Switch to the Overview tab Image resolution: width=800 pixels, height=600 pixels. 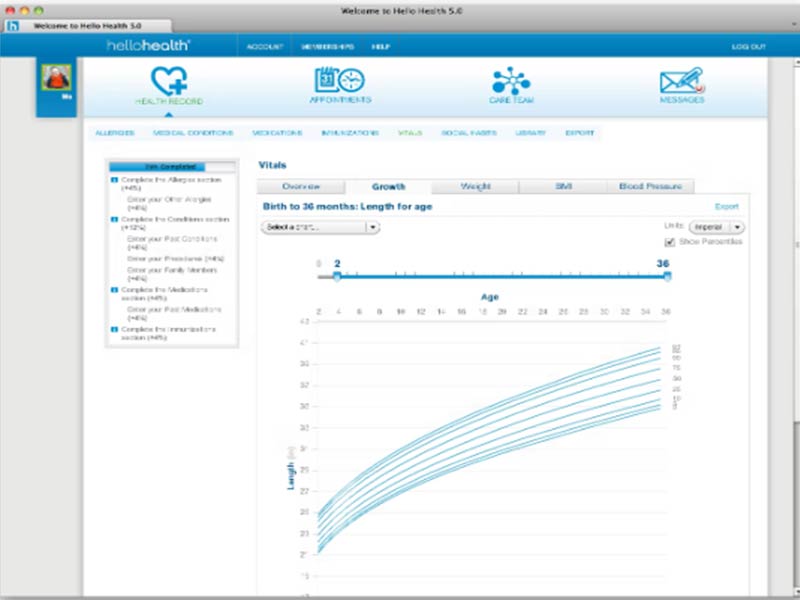pos(301,186)
